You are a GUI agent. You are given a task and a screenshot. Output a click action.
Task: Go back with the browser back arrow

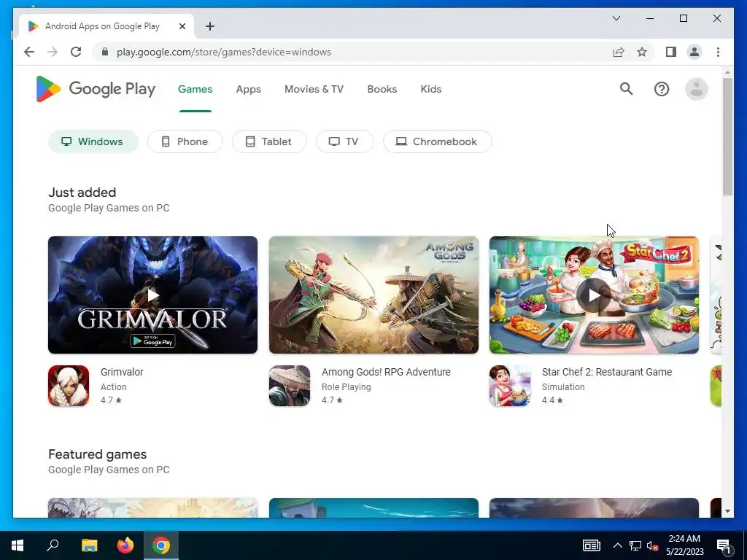coord(29,52)
